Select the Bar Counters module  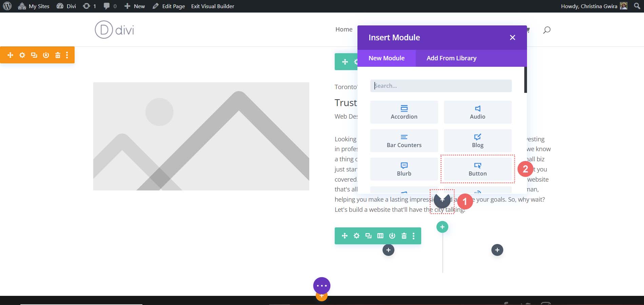[404, 141]
